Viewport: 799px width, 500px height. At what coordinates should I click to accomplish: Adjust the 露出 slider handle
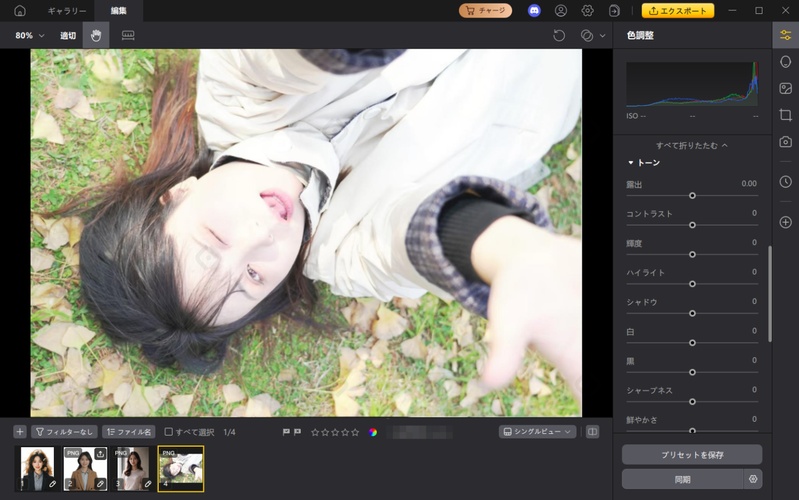(692, 196)
